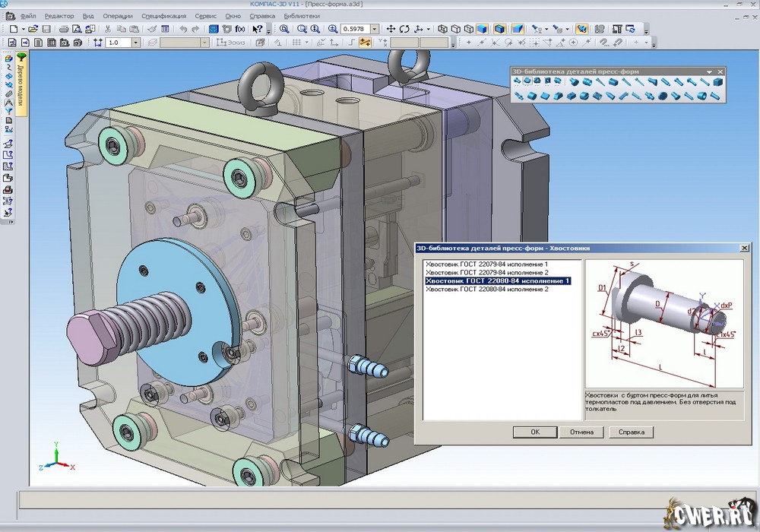760x532 pixels.
Task: Open file using the folder icon
Action: tap(33, 29)
